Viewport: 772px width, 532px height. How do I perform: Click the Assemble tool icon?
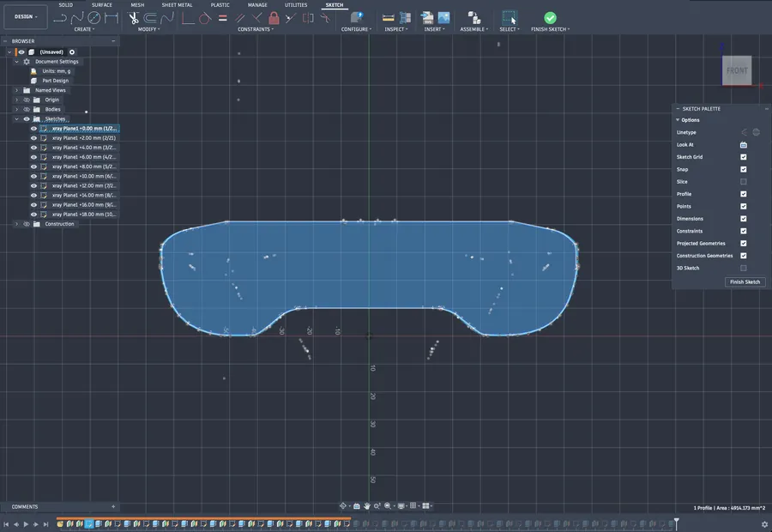[473, 18]
